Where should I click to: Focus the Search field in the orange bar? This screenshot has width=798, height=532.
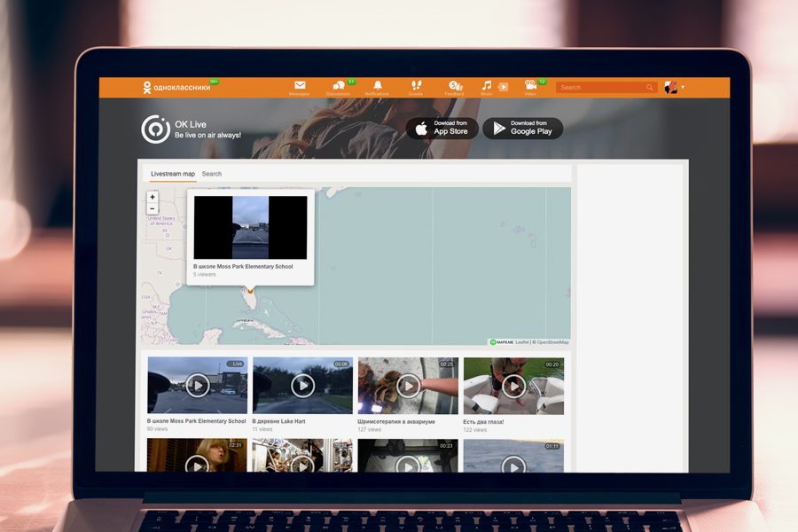pos(606,88)
